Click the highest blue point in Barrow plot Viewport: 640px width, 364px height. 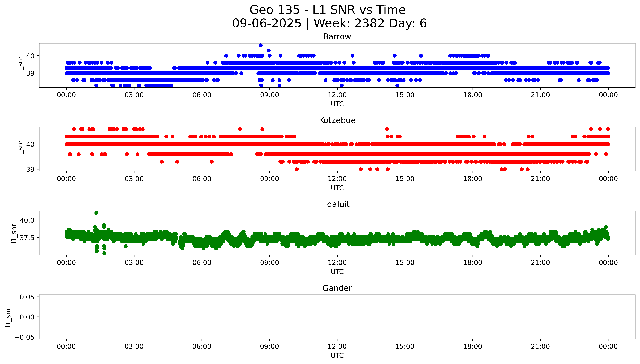261,45
